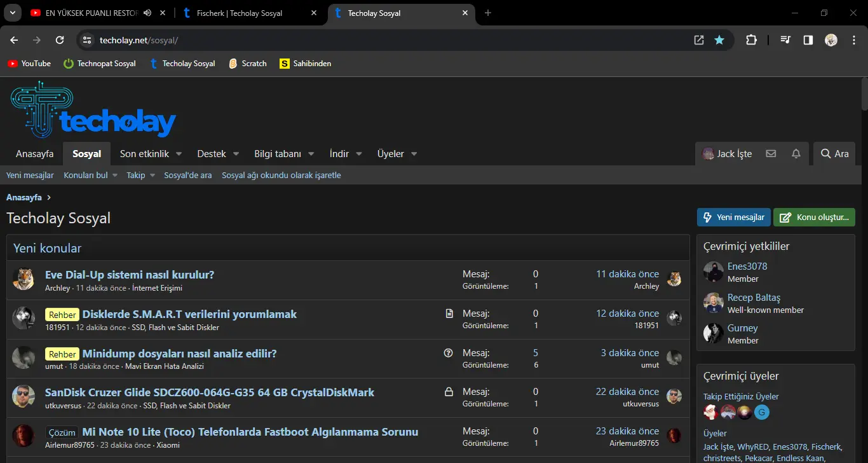Open Archley's avatar beside Eve Dial-Up thread
Screen dimensions: 868x463
click(24, 279)
